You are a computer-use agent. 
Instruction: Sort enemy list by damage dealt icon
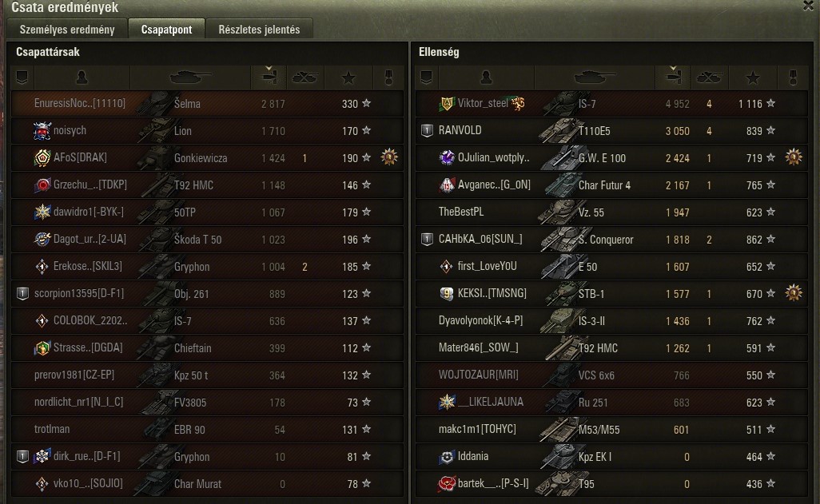[673, 77]
